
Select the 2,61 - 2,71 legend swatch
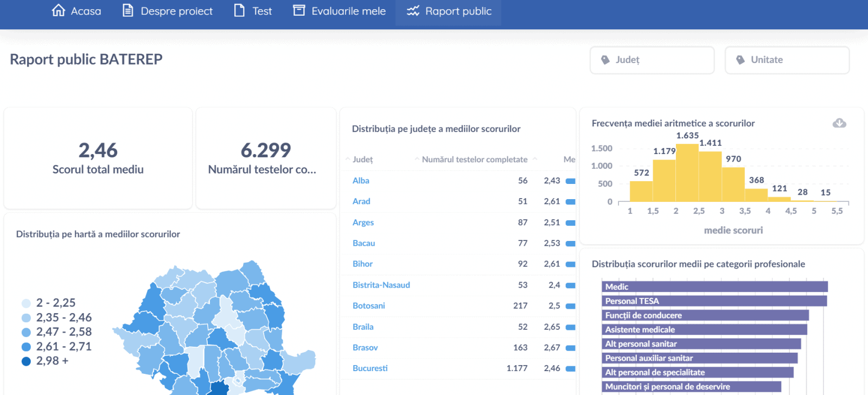[x=26, y=347]
